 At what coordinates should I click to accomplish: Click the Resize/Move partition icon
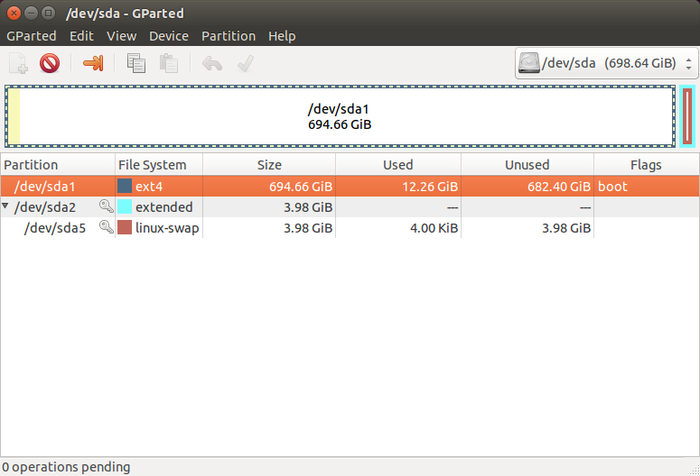[93, 64]
